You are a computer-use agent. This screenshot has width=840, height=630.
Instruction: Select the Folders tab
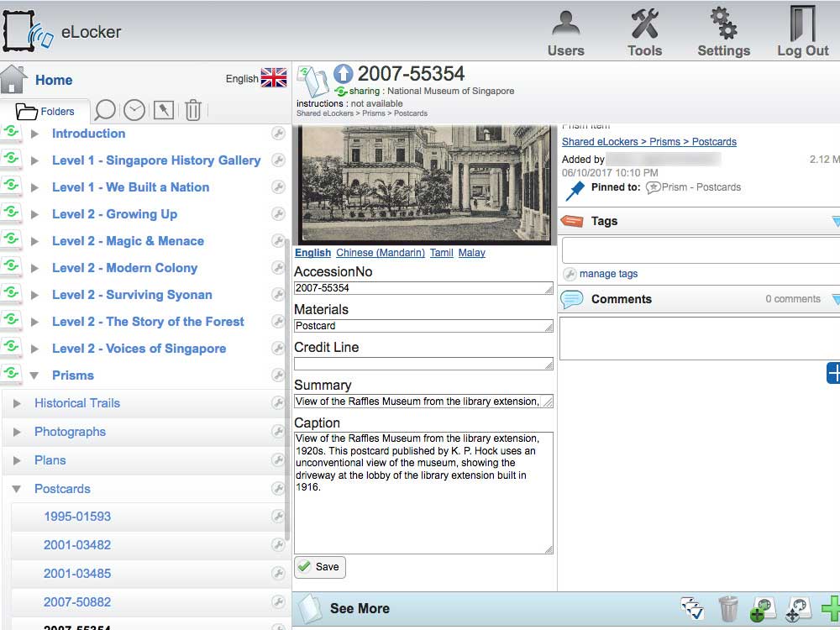click(45, 112)
